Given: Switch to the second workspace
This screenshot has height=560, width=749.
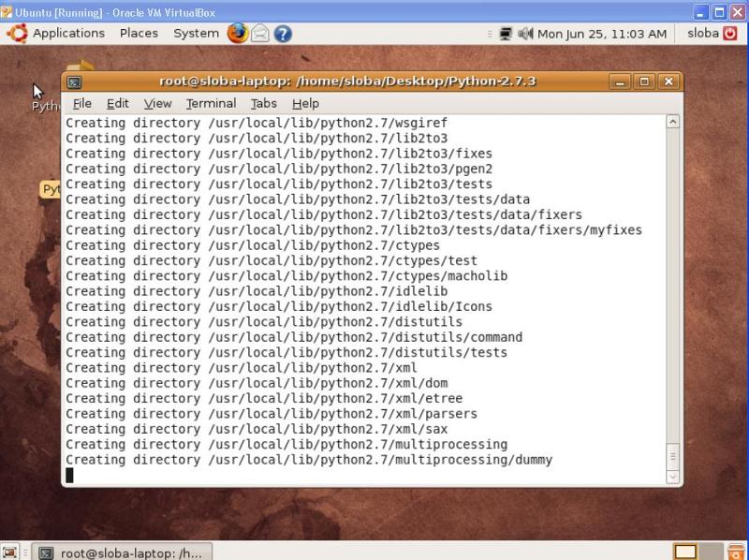Looking at the screenshot, I should pyautogui.click(x=710, y=552).
